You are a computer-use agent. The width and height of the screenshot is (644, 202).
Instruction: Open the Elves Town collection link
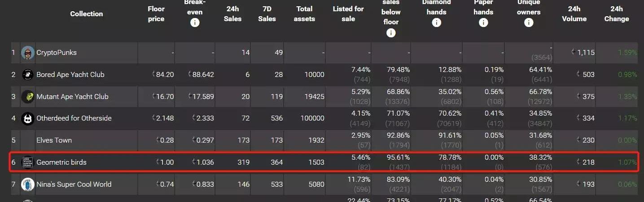click(54, 140)
